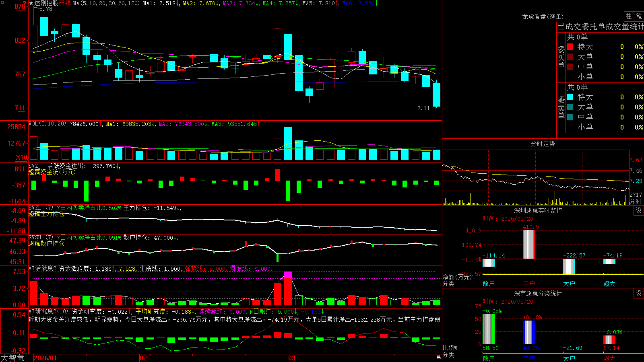Click the lock icon at timeline end
This screenshot has height=362, width=644.
(438, 357)
